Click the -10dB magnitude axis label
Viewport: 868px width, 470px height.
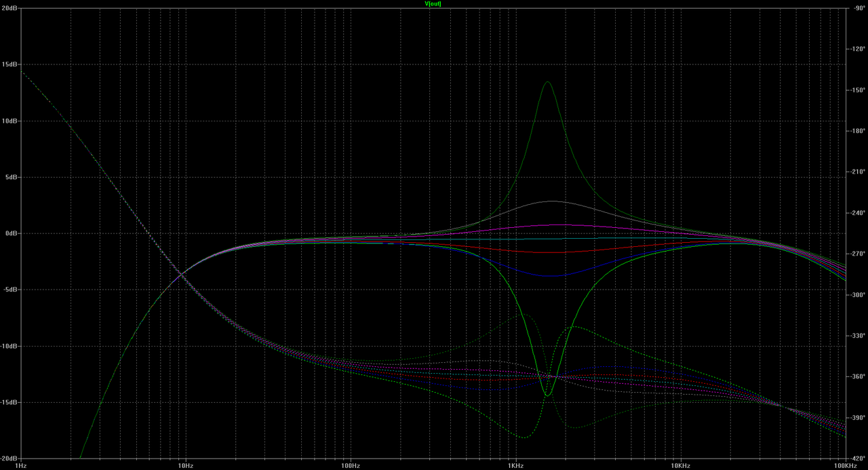coord(9,346)
